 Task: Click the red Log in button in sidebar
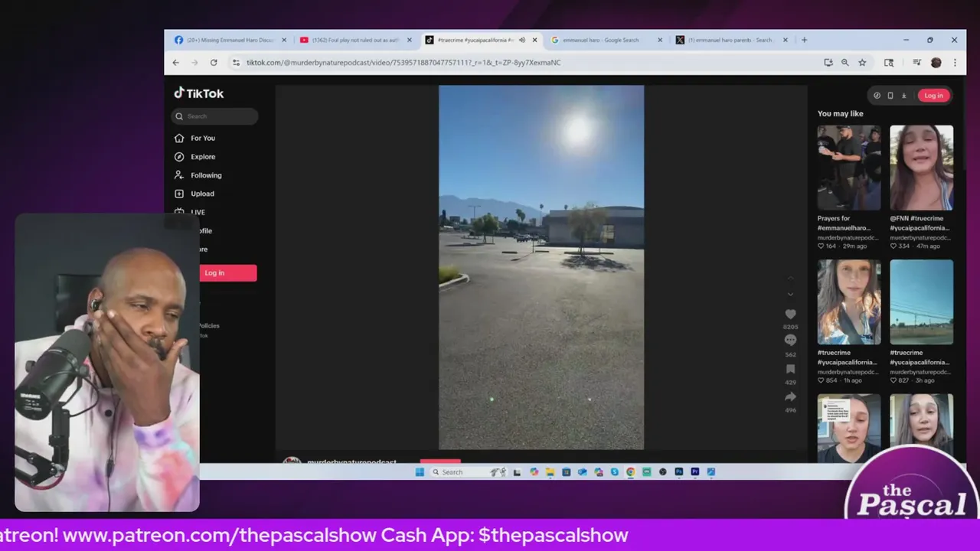pyautogui.click(x=227, y=273)
